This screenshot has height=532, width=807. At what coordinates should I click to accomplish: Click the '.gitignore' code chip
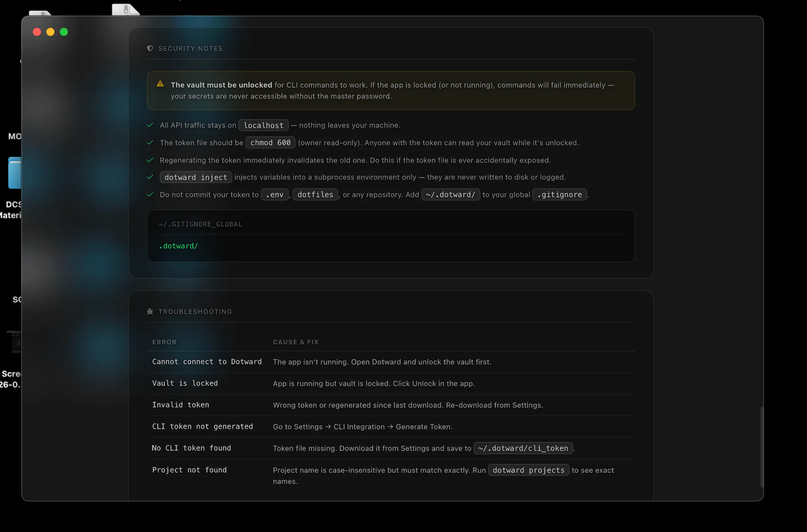(x=560, y=195)
